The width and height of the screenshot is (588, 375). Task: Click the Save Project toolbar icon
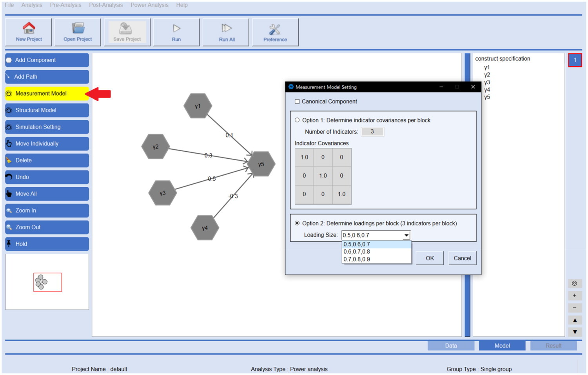(125, 28)
